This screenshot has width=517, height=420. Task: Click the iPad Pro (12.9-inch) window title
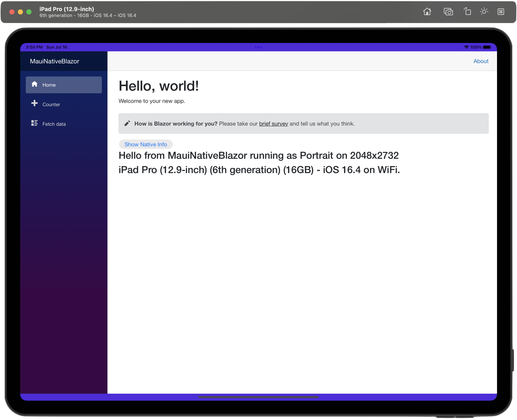tap(67, 9)
